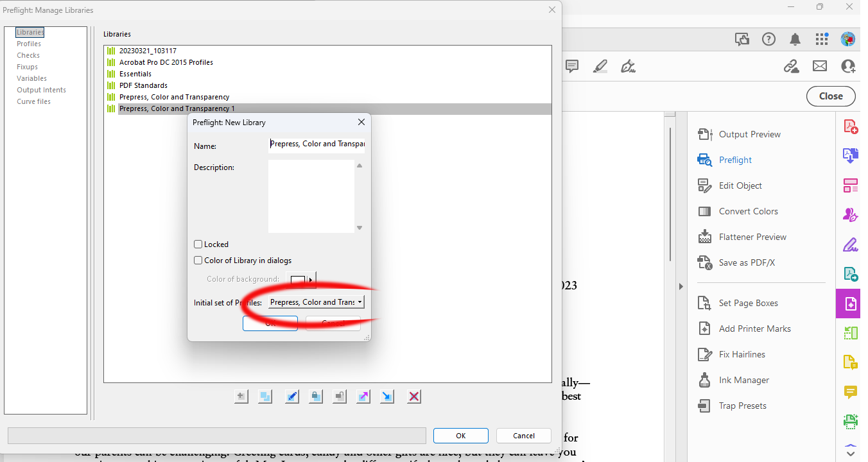
Task: Close the Preflight panel
Action: point(830,96)
